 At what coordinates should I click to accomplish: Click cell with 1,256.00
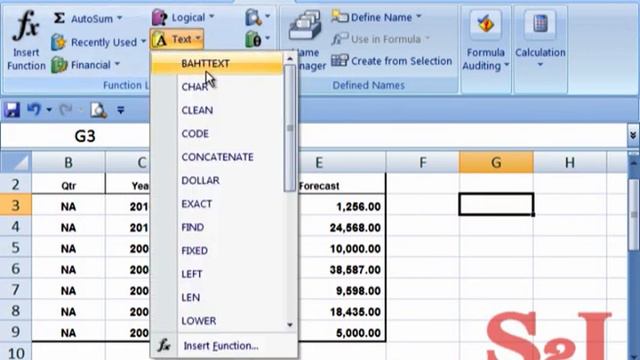point(342,205)
